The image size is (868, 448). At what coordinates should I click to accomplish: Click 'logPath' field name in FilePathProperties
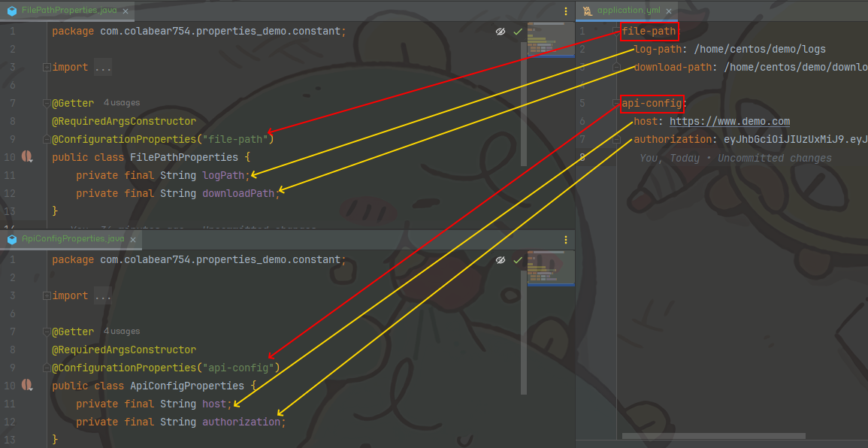(x=224, y=176)
